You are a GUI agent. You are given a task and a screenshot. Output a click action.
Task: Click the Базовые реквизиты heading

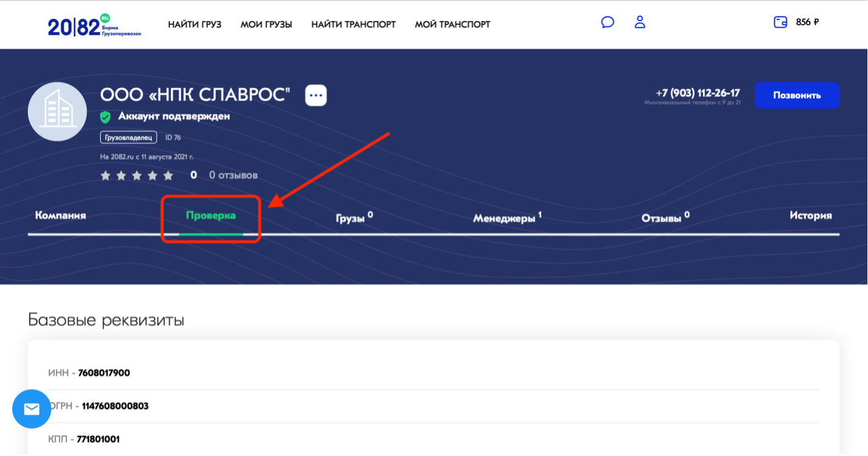tap(106, 320)
